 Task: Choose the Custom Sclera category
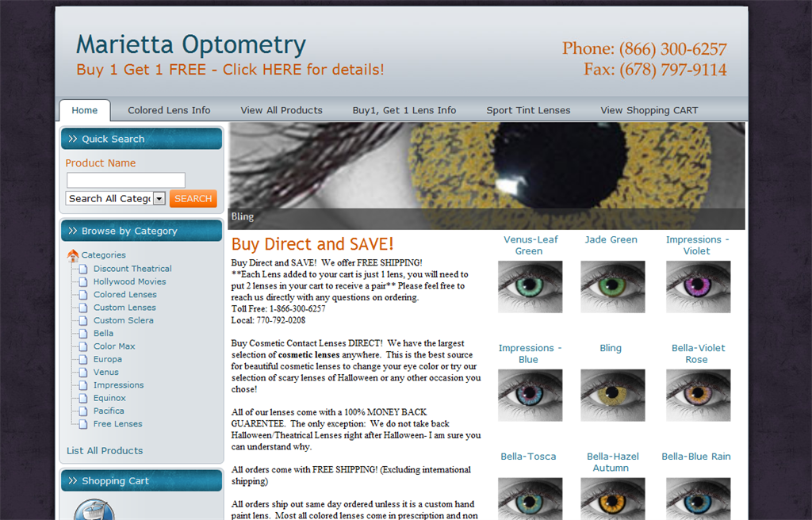[x=123, y=320]
